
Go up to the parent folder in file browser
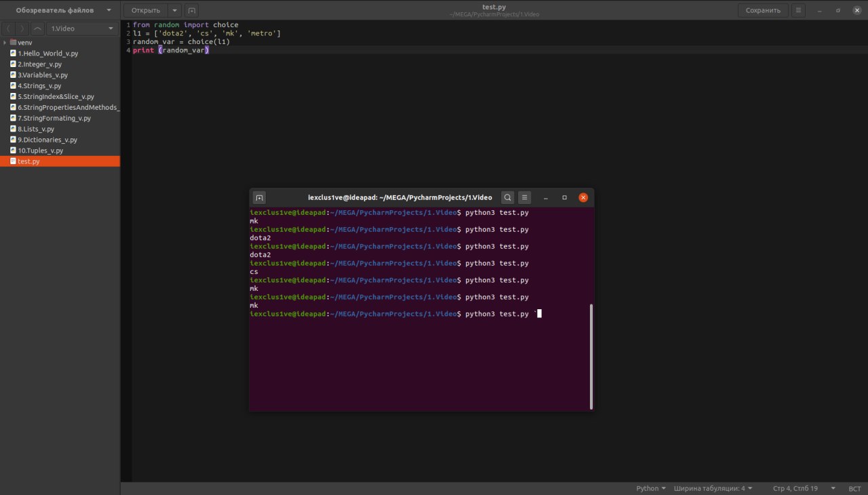tap(38, 28)
